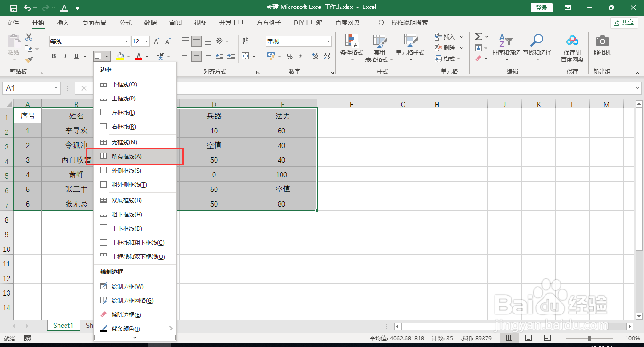Viewport: 644px width, 347px height.
Task: Toggle the align right button
Action: tap(208, 57)
